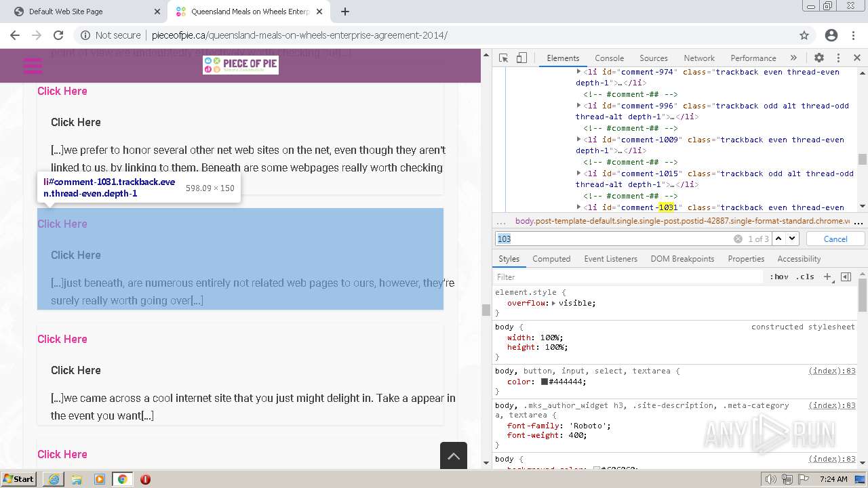Open Click Here link above 'we prefer to honor'

62,91
